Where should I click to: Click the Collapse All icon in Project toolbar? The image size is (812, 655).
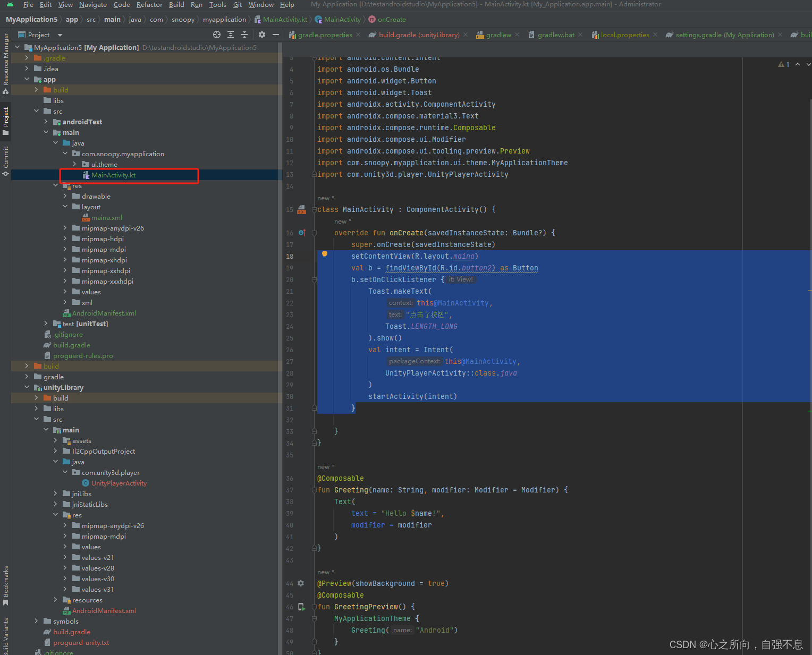[x=244, y=35]
